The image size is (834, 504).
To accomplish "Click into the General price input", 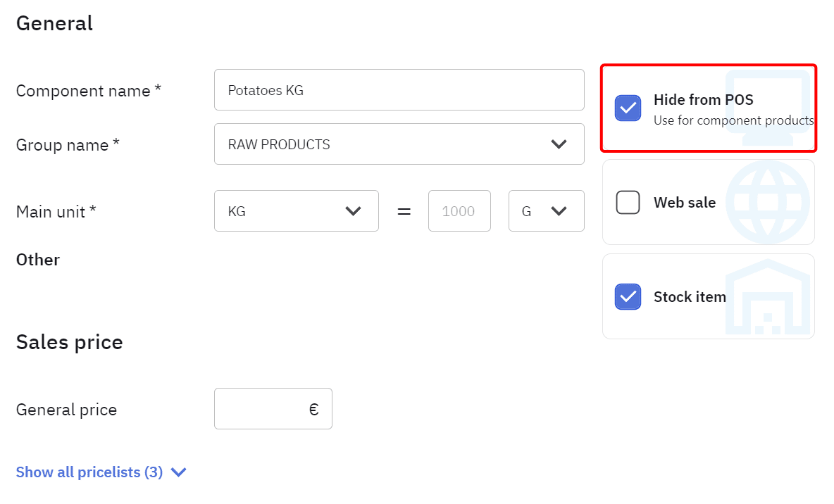I will pos(264,409).
